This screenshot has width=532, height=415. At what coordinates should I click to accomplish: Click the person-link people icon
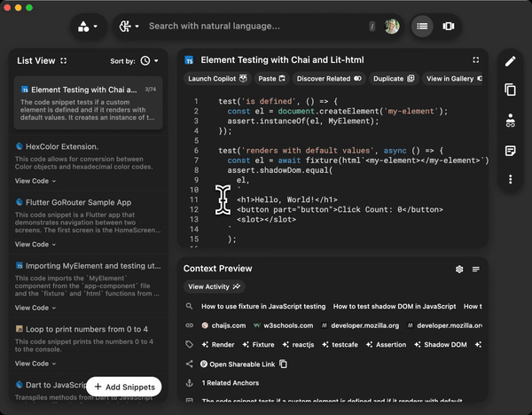510,121
